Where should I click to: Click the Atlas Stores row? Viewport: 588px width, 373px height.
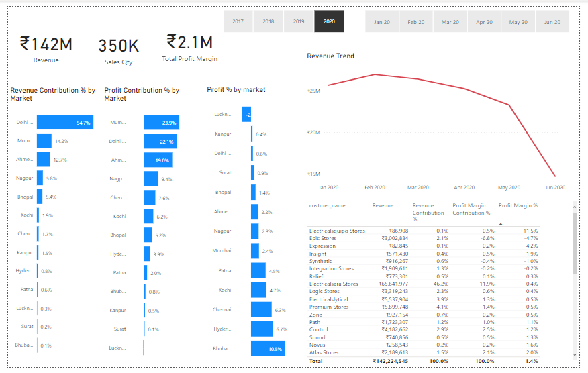pos(424,352)
